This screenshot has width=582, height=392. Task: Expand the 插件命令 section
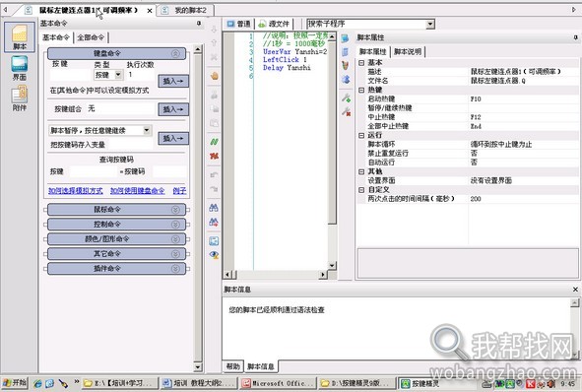[175, 269]
